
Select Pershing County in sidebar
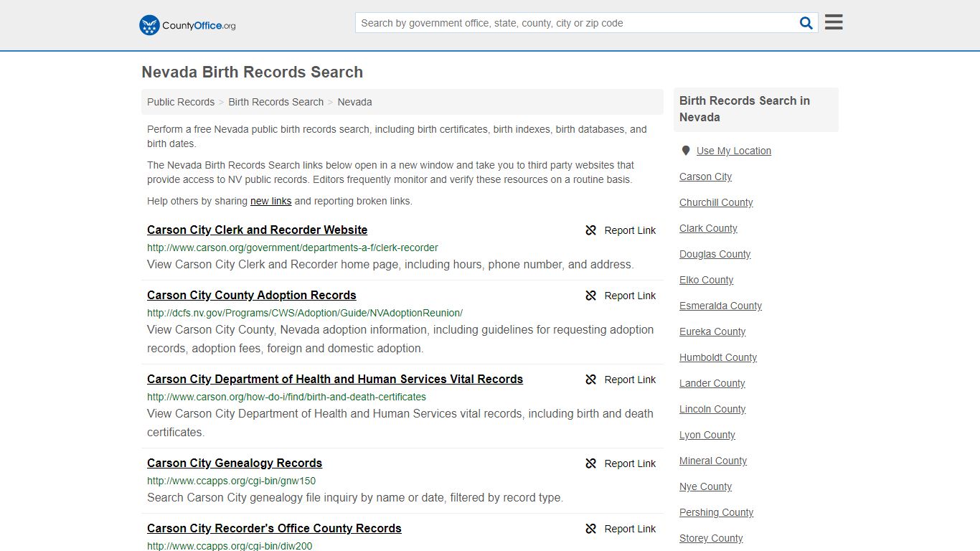[x=717, y=512]
